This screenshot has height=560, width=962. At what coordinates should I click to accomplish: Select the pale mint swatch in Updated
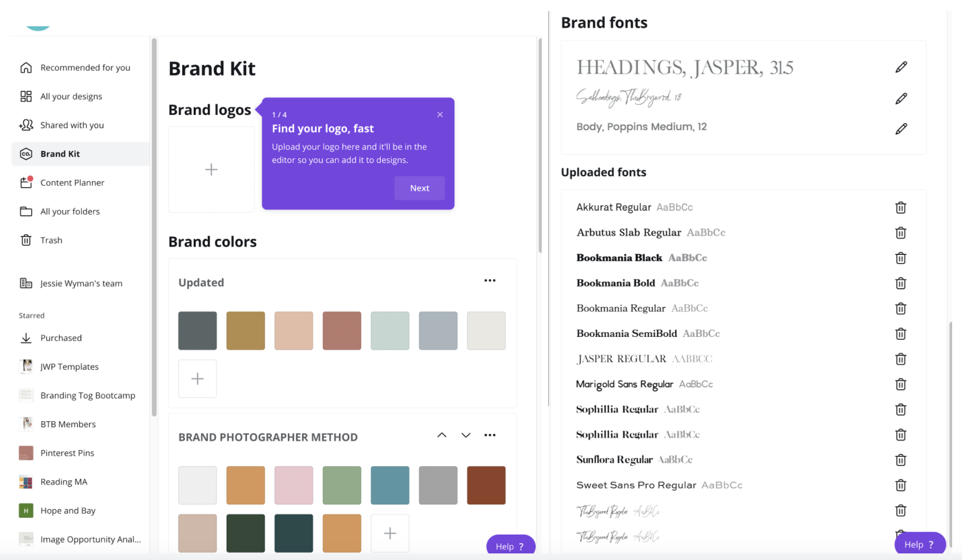[x=390, y=331]
